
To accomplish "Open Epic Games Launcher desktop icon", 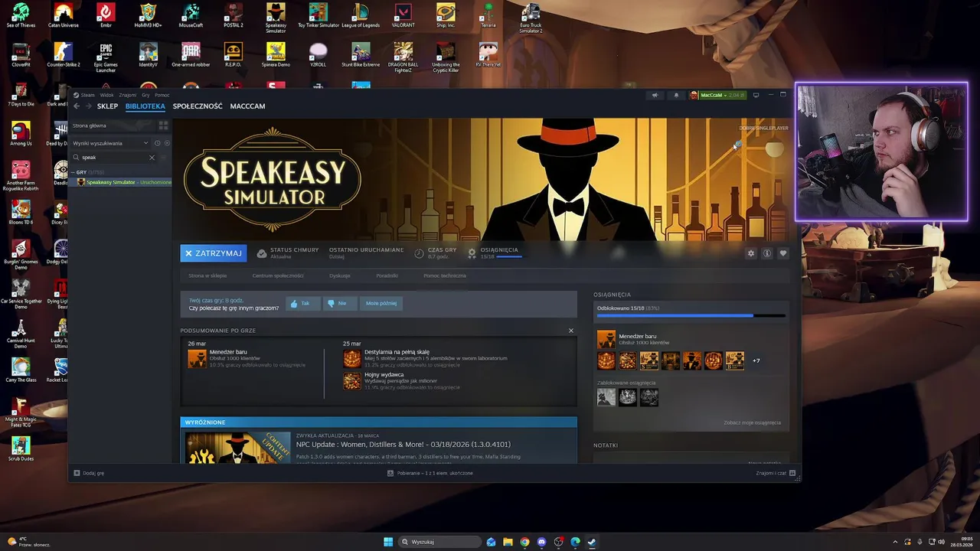I will coord(106,57).
